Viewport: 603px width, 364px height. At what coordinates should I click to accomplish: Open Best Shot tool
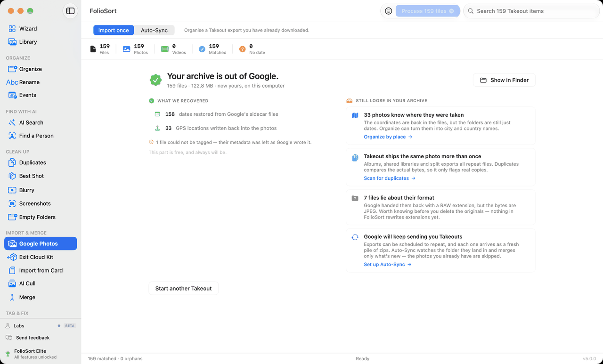click(x=41, y=176)
